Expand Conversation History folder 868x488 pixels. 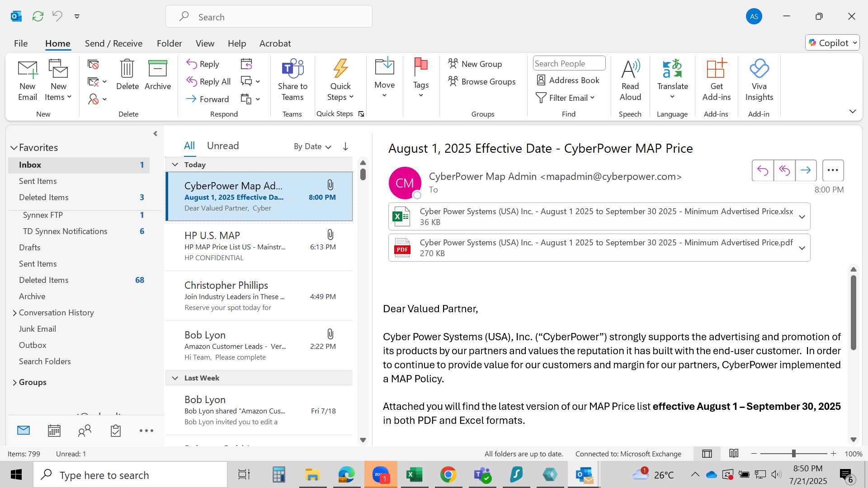point(14,313)
